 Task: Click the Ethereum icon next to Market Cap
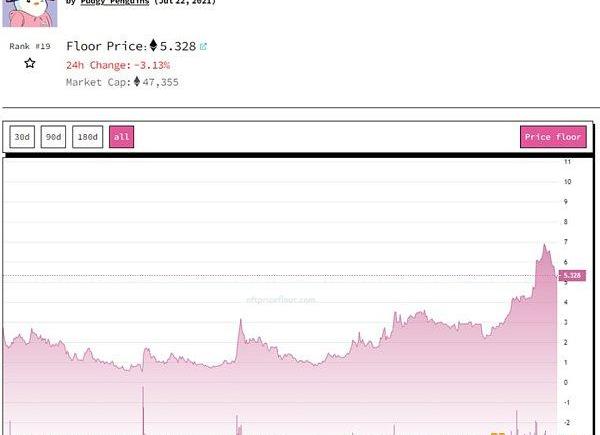coord(137,82)
